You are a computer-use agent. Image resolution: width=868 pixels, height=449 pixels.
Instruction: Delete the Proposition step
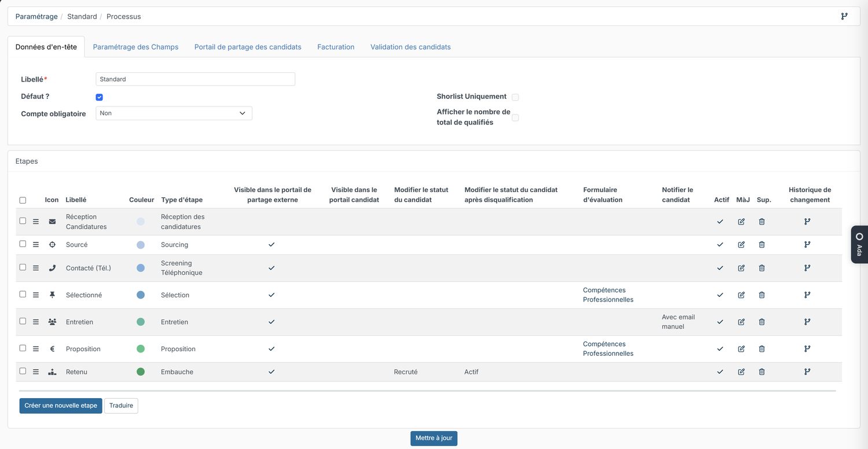[x=762, y=349]
